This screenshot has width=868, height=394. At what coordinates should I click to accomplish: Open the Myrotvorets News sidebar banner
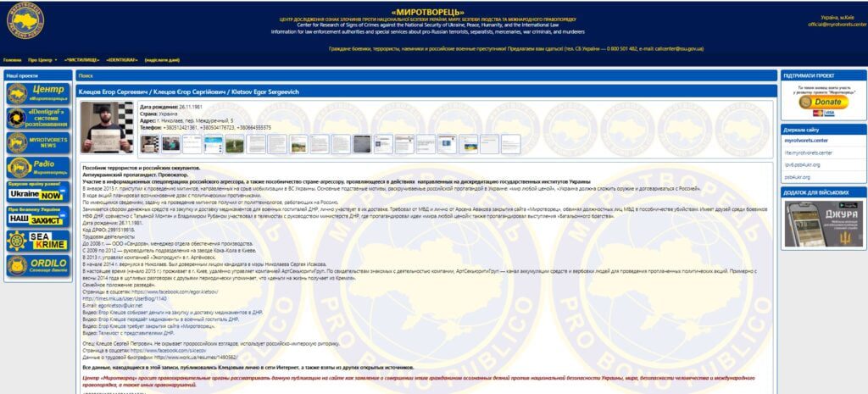tap(36, 144)
